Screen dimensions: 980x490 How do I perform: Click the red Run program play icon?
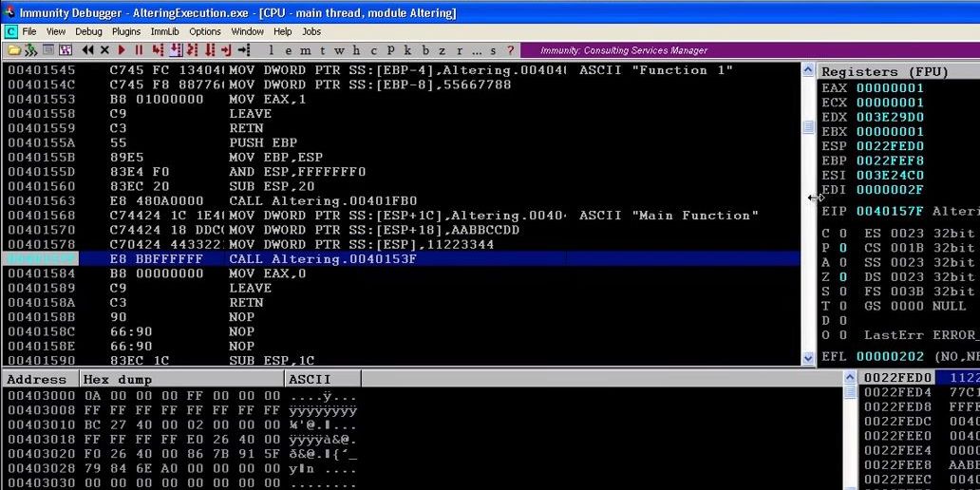click(122, 50)
